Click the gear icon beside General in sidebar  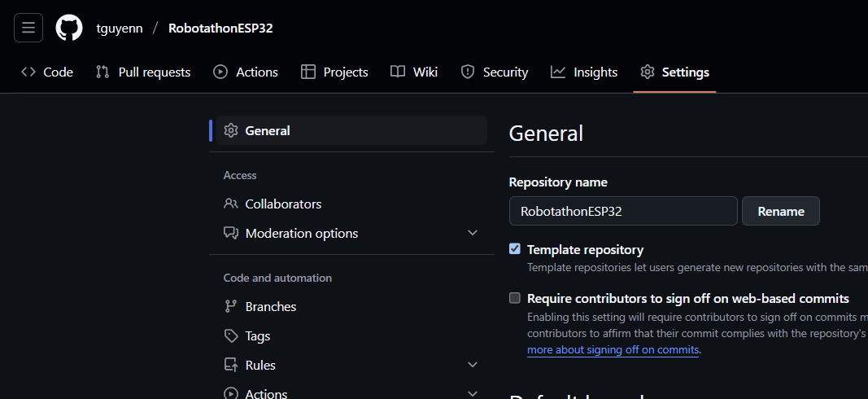pos(231,130)
